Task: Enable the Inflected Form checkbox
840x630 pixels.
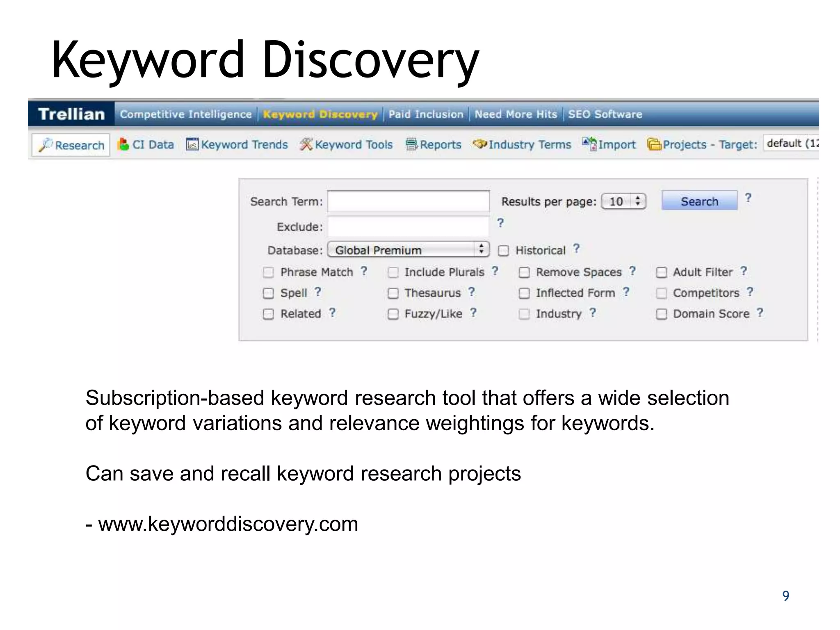Action: click(524, 293)
